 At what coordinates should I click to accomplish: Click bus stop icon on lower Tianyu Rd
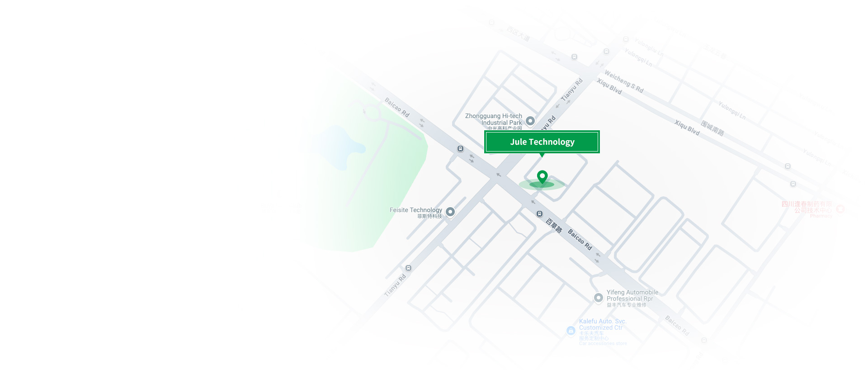(x=408, y=268)
